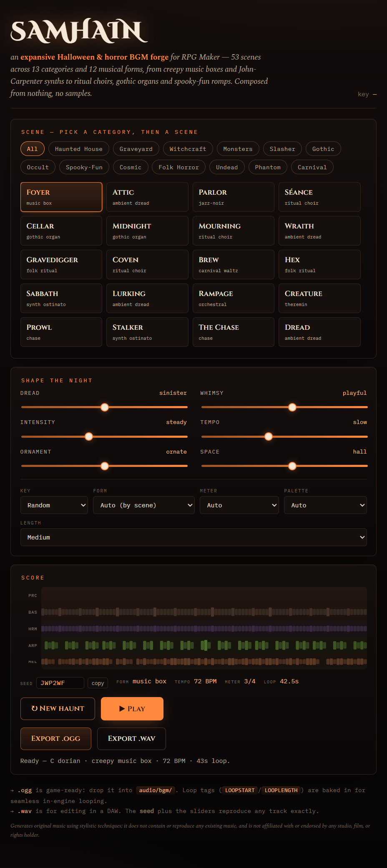
Task: Select the Monsters category
Action: [238, 149]
